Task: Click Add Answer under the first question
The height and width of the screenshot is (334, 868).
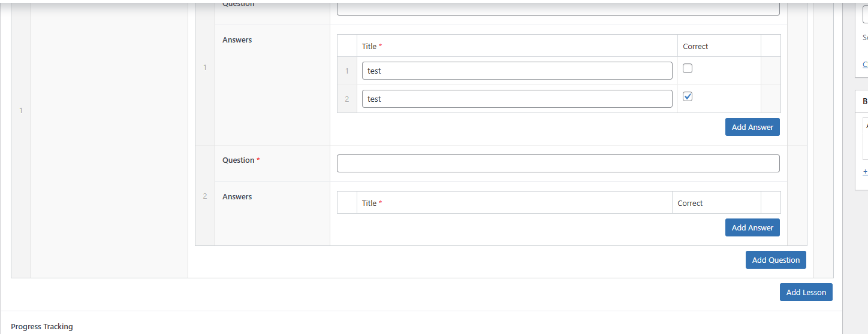Action: [x=752, y=127]
